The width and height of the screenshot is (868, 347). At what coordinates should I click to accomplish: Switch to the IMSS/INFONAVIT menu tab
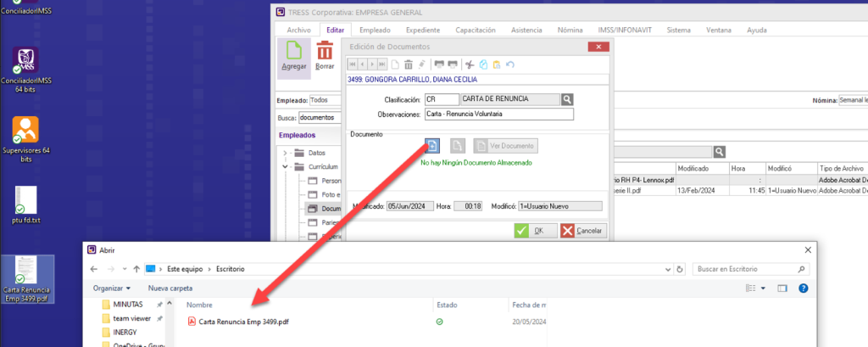[628, 30]
